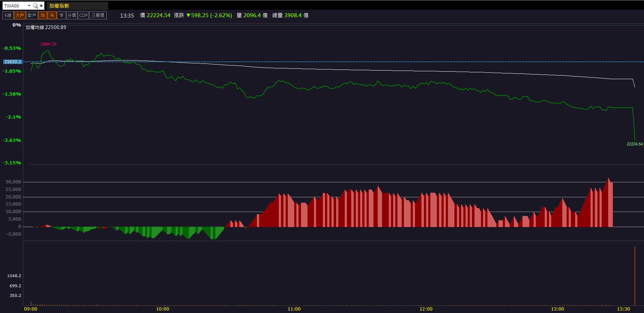Click the plus add-symbol icon

coord(42,6)
